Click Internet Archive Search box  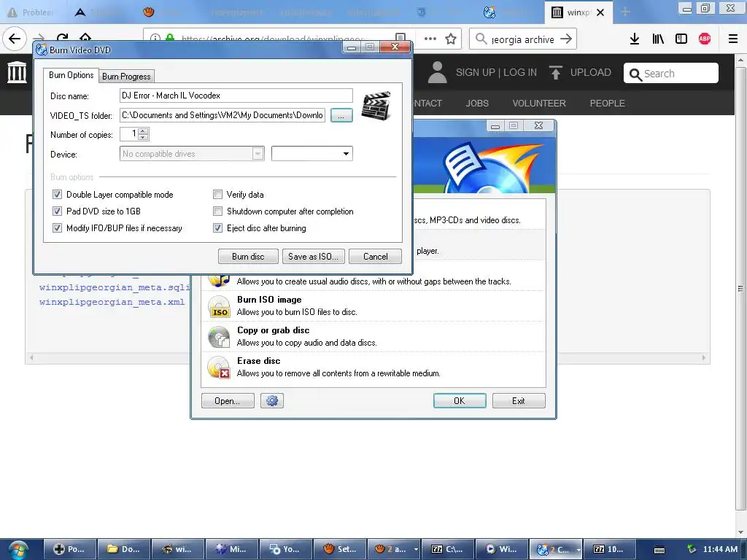pos(671,74)
